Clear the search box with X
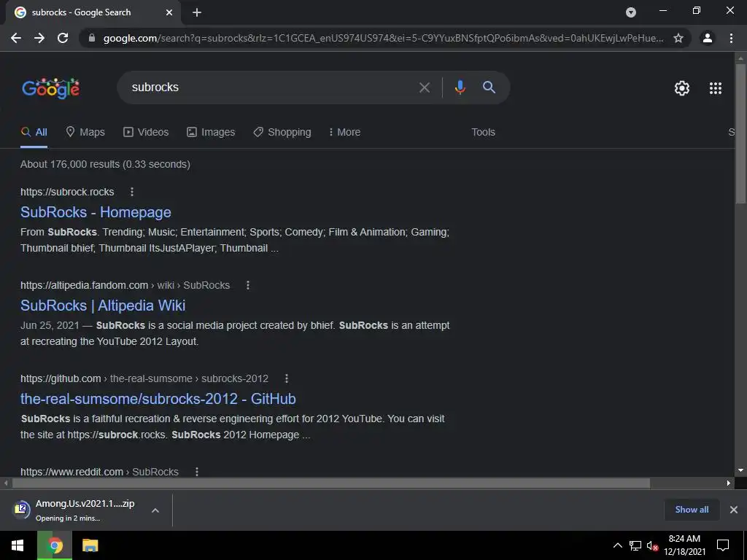The image size is (747, 560). click(x=424, y=87)
